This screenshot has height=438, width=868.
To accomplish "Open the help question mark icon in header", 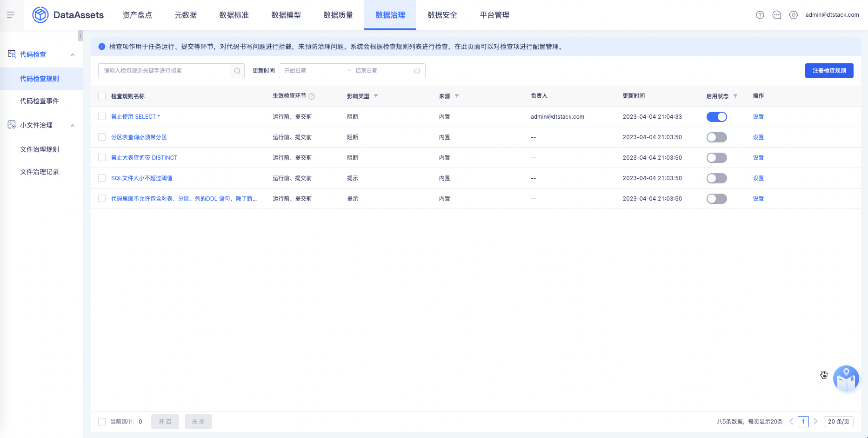I will click(x=760, y=15).
